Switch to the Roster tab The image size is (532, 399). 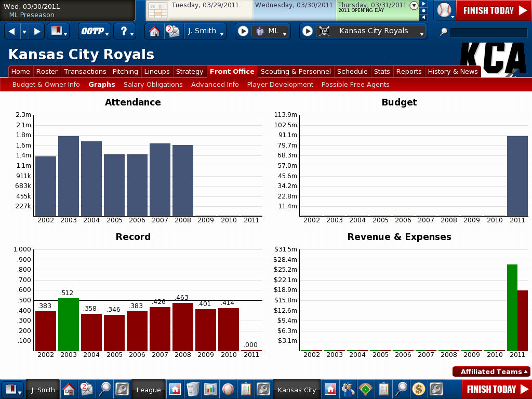pyautogui.click(x=47, y=72)
